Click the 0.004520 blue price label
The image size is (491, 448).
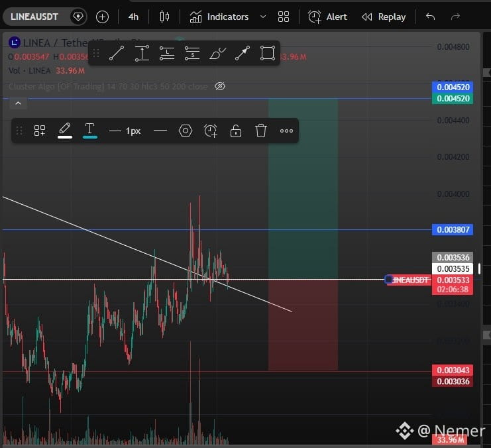tap(453, 87)
